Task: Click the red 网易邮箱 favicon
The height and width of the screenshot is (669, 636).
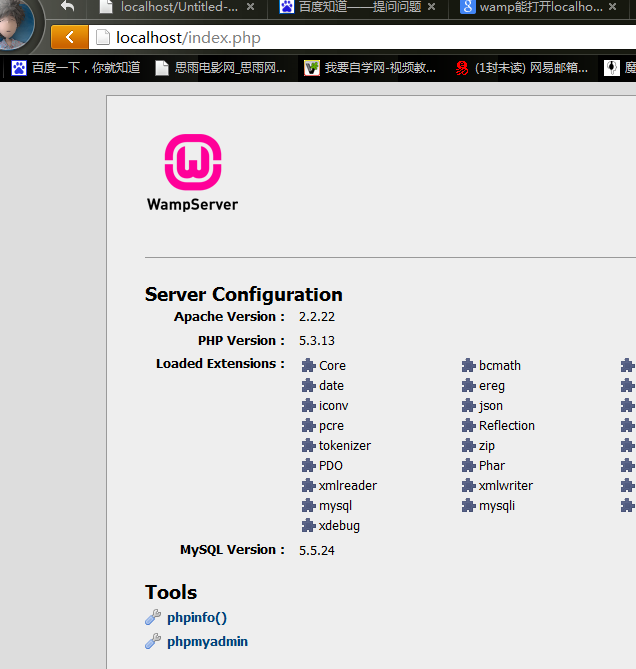Action: pyautogui.click(x=462, y=68)
